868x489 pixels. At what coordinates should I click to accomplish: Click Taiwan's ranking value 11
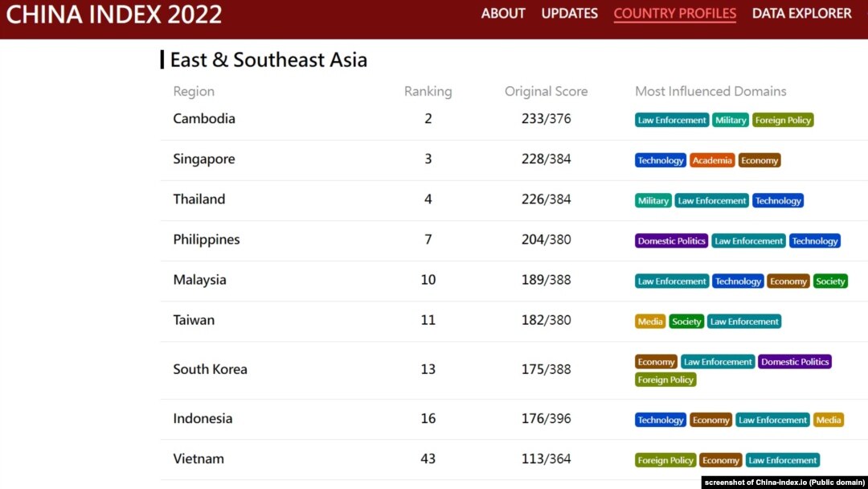pos(428,320)
